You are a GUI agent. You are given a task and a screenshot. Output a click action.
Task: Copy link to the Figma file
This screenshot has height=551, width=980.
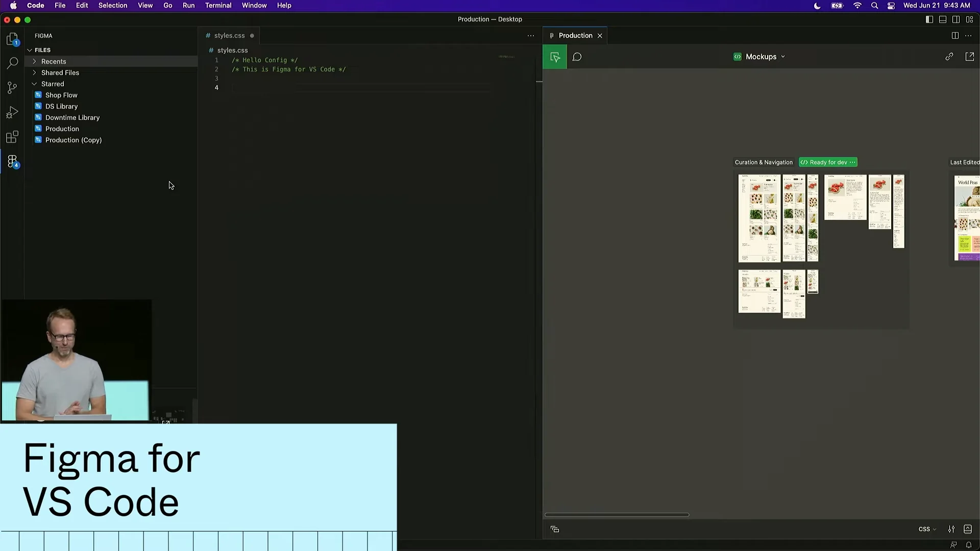(x=949, y=57)
